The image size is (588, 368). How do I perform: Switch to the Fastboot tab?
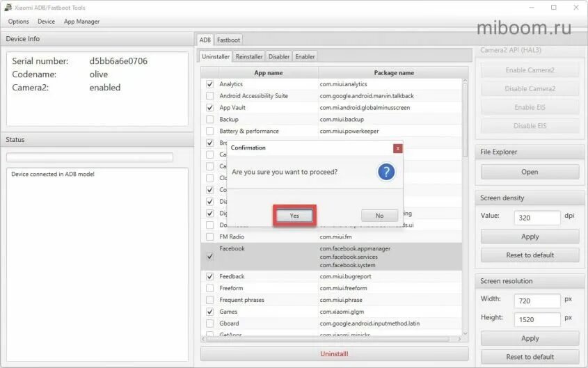[x=228, y=40]
